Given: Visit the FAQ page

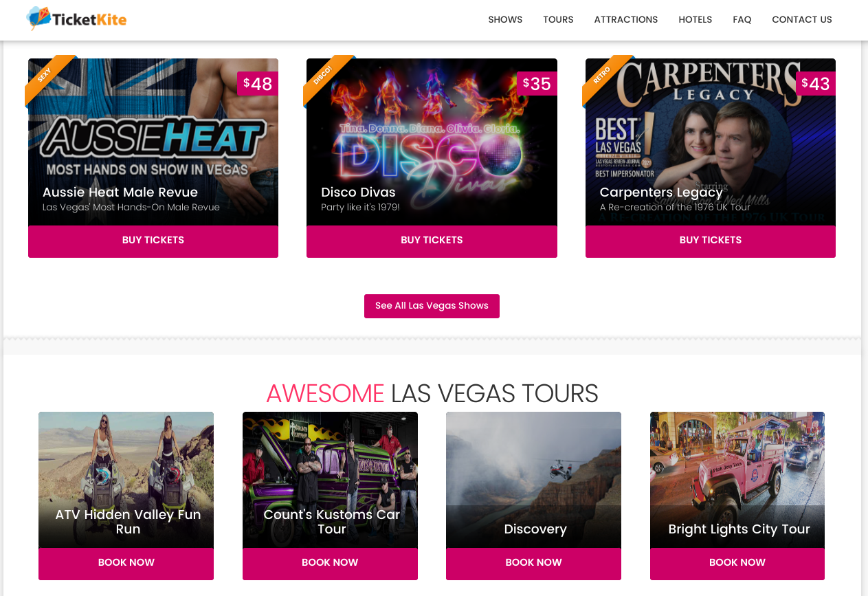Looking at the screenshot, I should coord(742,19).
